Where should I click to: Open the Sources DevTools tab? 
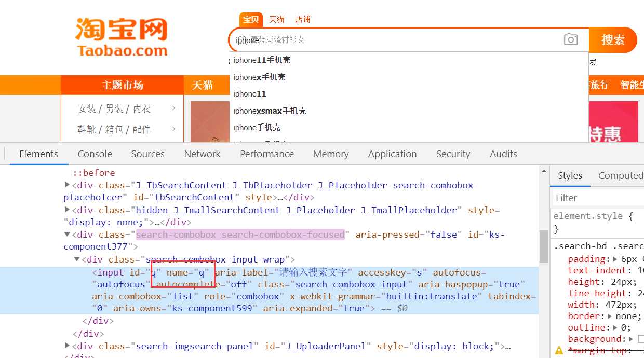(x=148, y=154)
